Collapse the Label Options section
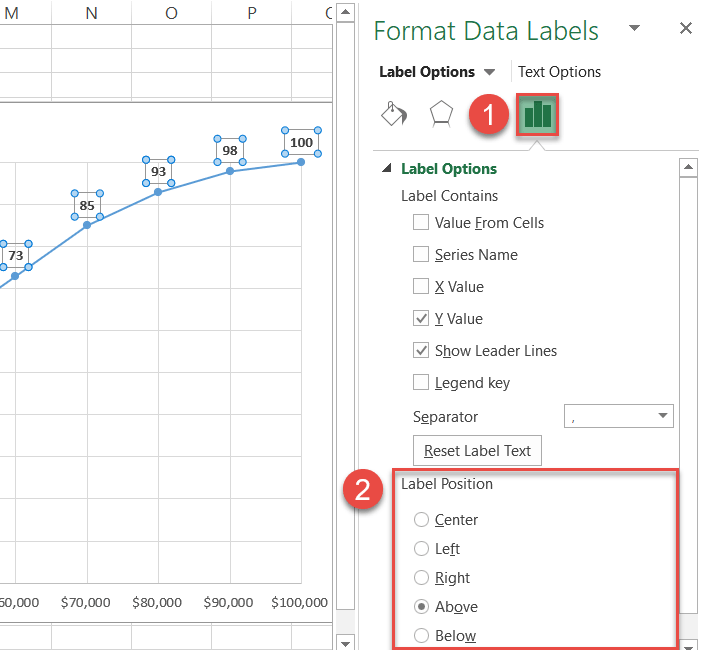This screenshot has height=650, width=713. point(387,168)
